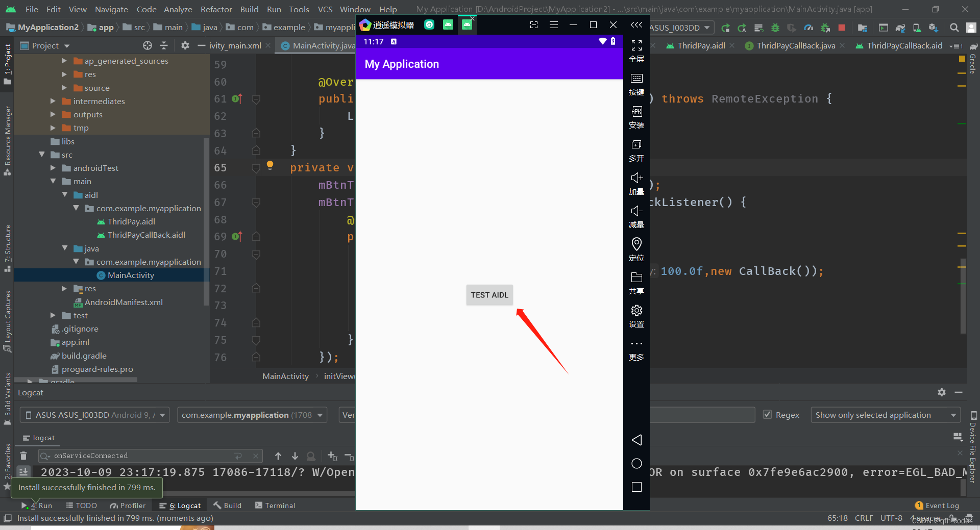Open the TODO tool window tab
Viewport: 980px width, 530px height.
tap(82, 506)
